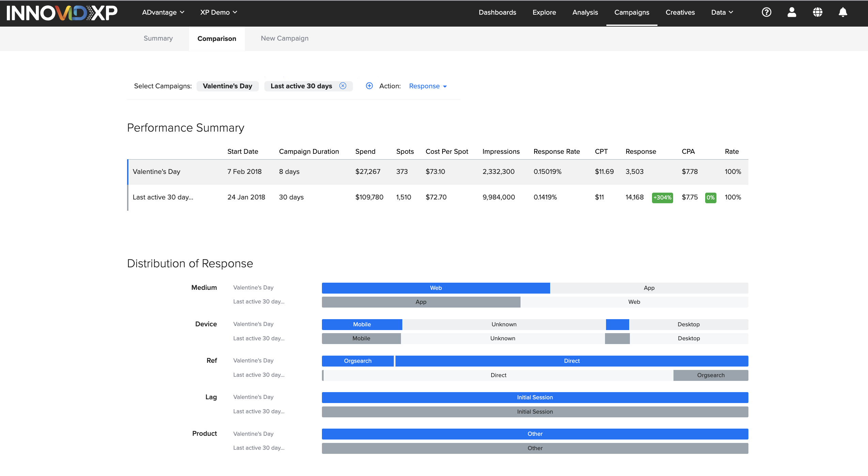868x476 pixels.
Task: Click the +304% response badge
Action: (662, 197)
